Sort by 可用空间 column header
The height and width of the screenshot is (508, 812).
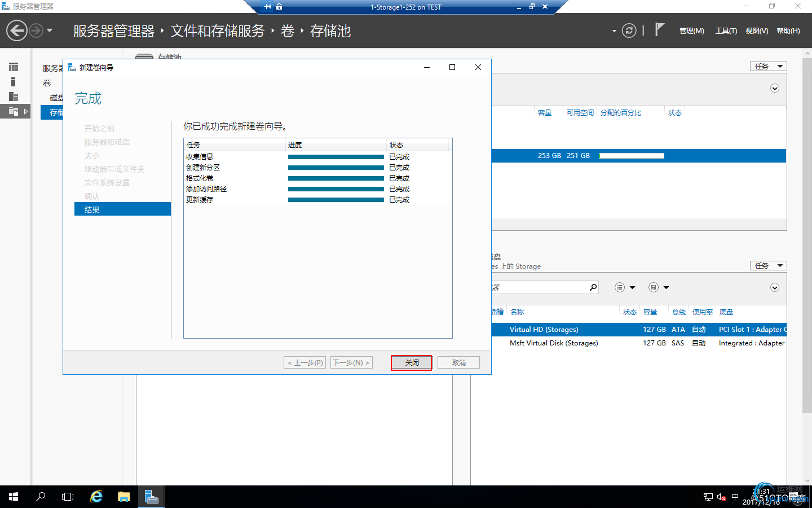pos(580,113)
